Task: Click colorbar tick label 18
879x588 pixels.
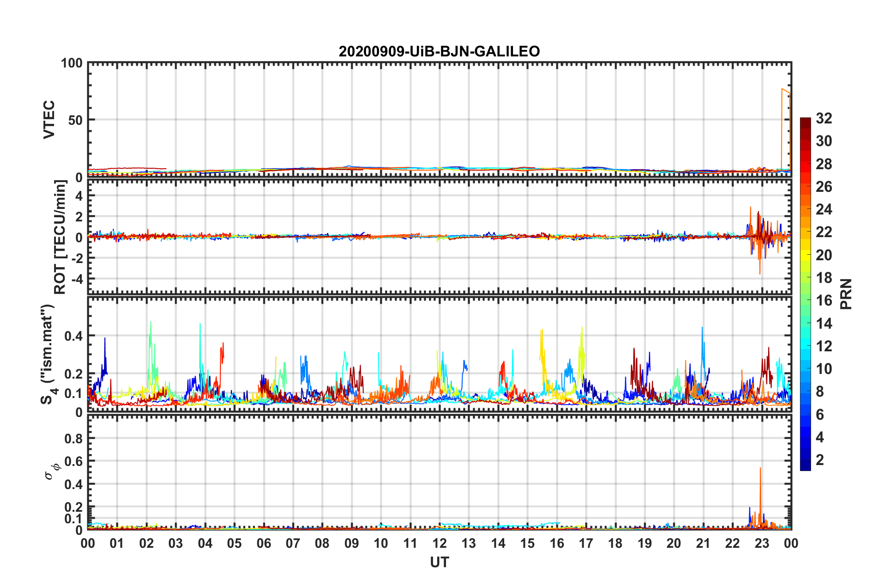Action: click(824, 278)
